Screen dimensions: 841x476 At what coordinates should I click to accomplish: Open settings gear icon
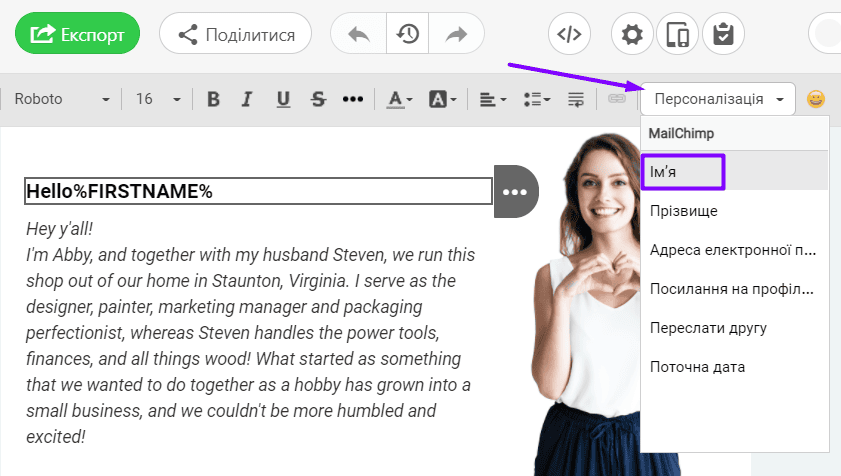coord(632,34)
